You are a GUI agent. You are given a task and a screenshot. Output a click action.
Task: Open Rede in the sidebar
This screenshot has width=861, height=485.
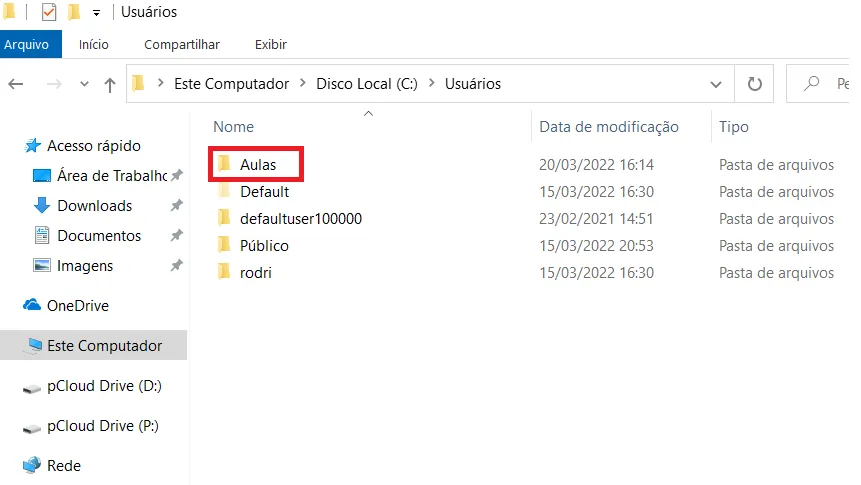(x=63, y=466)
